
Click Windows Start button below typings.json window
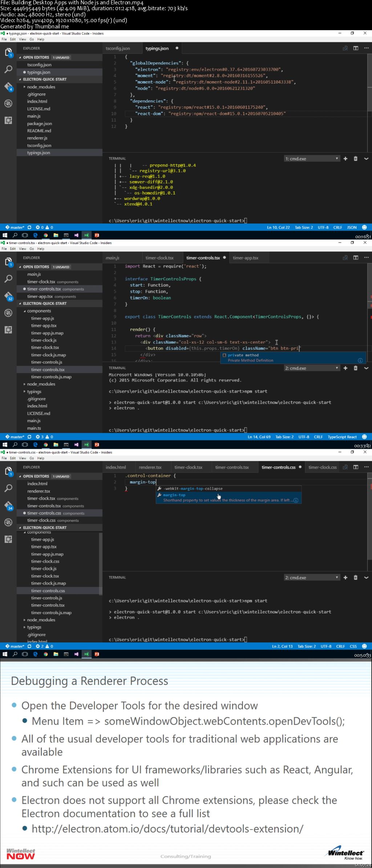pos(5,235)
